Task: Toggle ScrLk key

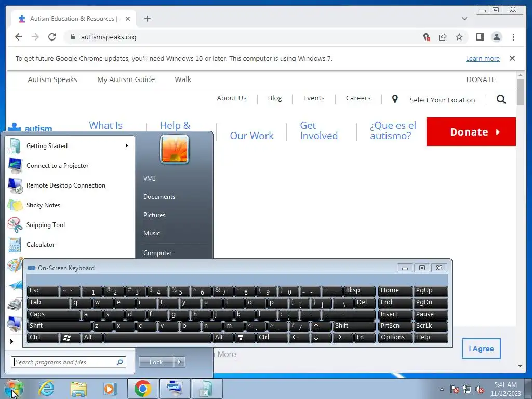Action: point(431,326)
